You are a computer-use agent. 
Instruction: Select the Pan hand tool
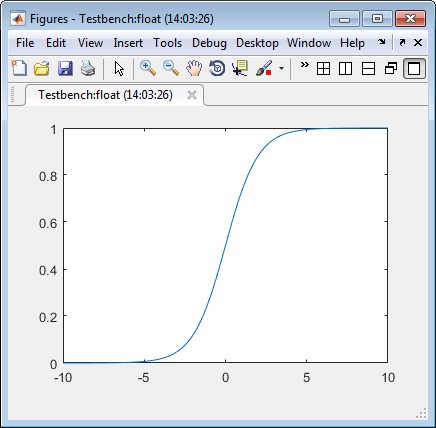pyautogui.click(x=194, y=68)
